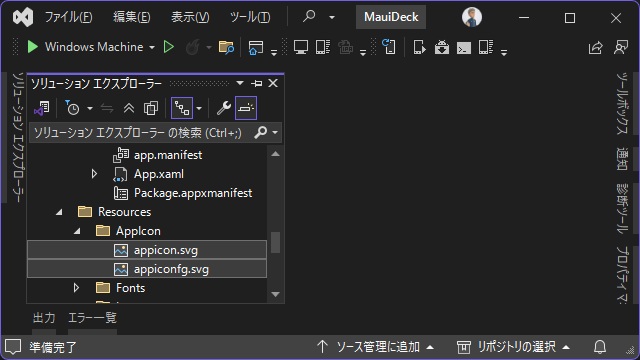Open the 通知 side tab
This screenshot has width=640, height=360.
tap(622, 159)
